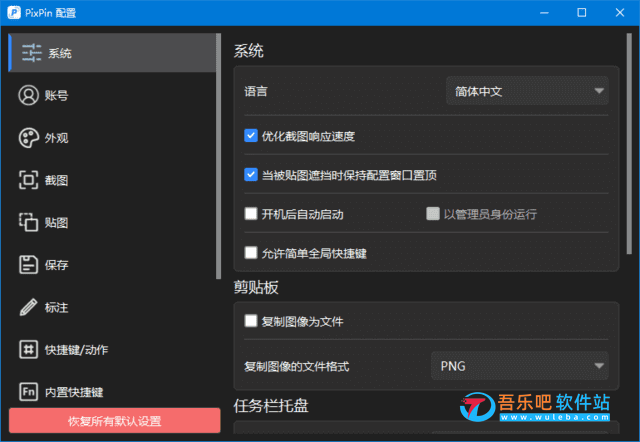The width and height of the screenshot is (640, 442).
Task: Click the 贴图 pin overlay icon
Action: click(28, 222)
